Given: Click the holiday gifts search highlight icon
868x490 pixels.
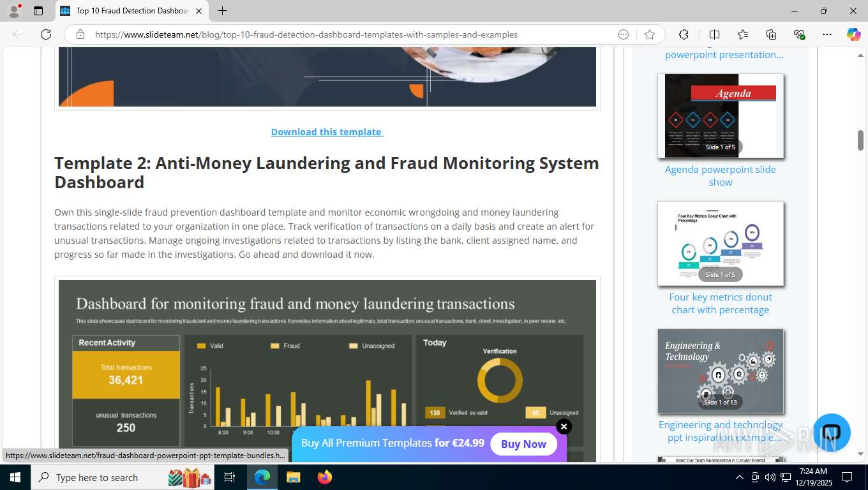Looking at the screenshot, I should [190, 477].
